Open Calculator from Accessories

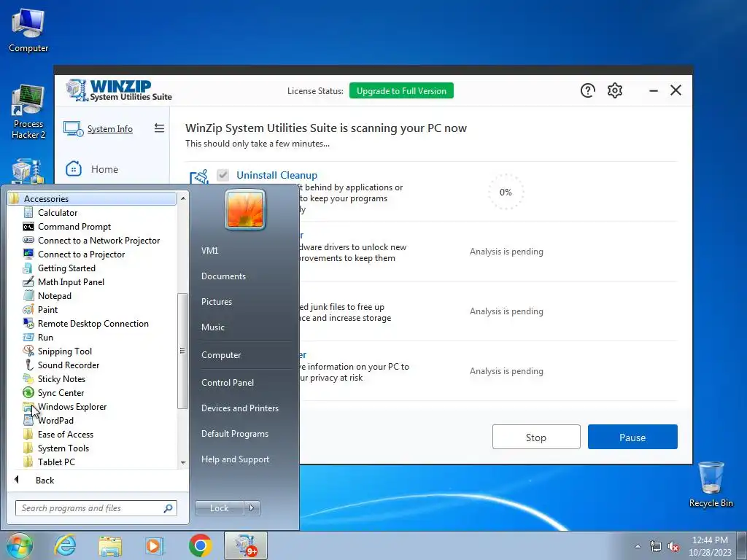[x=57, y=213]
